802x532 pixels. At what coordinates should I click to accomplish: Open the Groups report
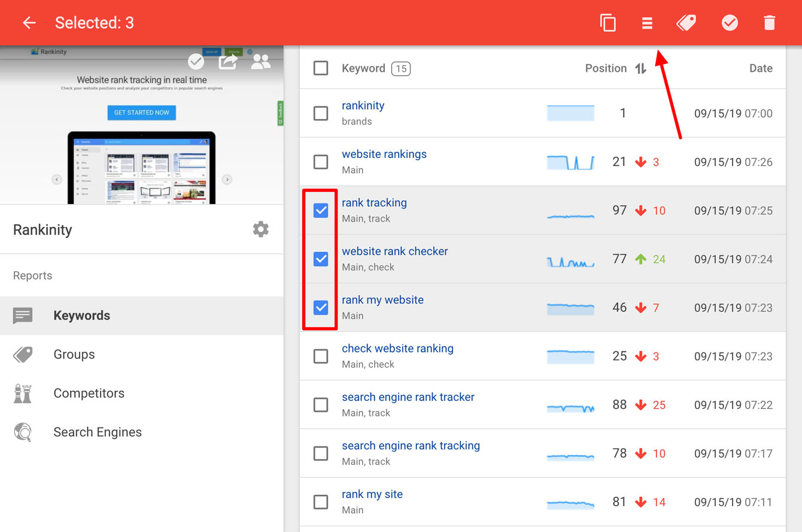coord(74,354)
